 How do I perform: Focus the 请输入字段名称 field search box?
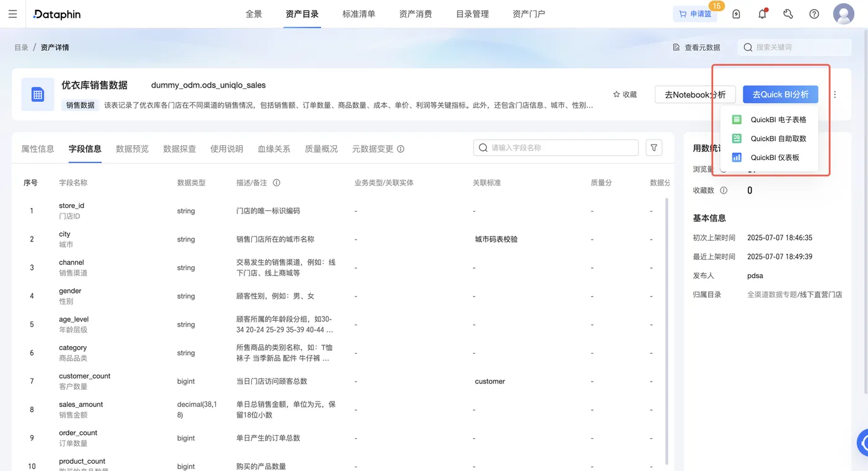point(556,148)
